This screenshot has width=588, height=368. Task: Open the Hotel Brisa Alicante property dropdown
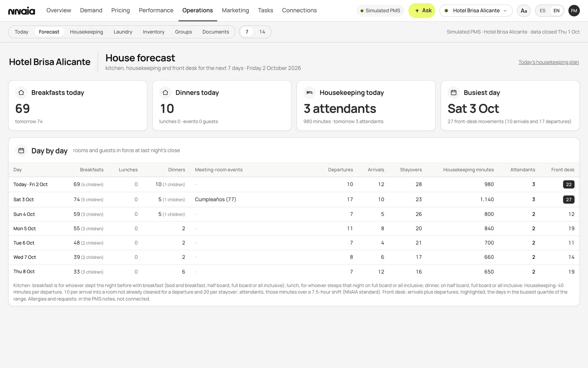(476, 11)
